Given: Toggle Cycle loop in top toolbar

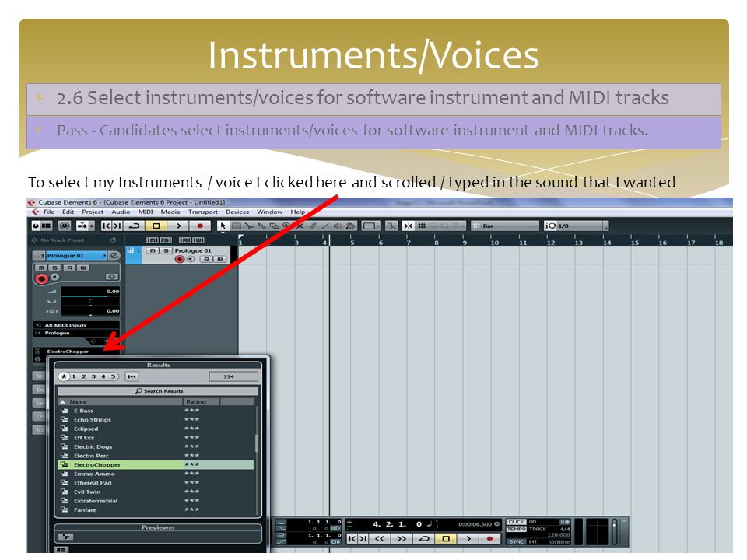Looking at the screenshot, I should [x=135, y=226].
